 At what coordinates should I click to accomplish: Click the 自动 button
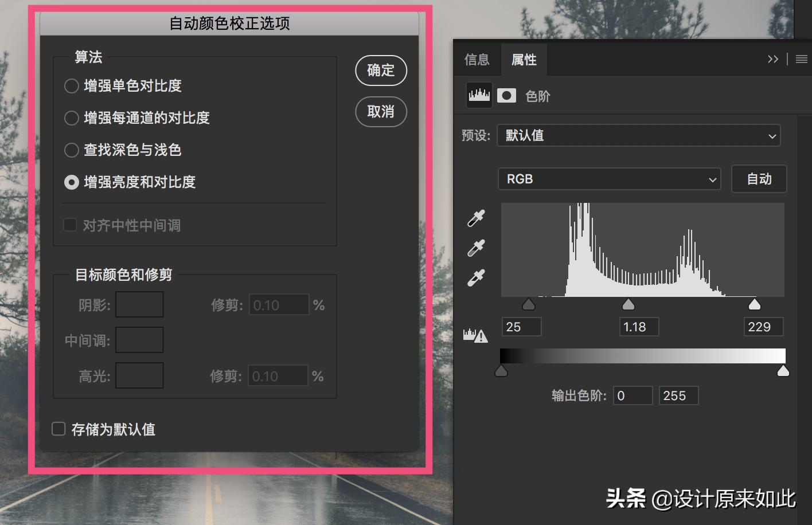tap(759, 179)
